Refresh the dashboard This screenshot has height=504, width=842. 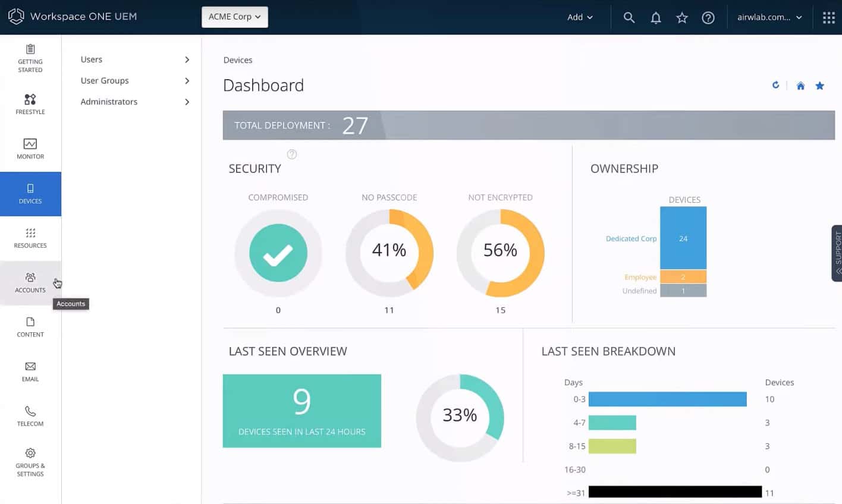[775, 85]
